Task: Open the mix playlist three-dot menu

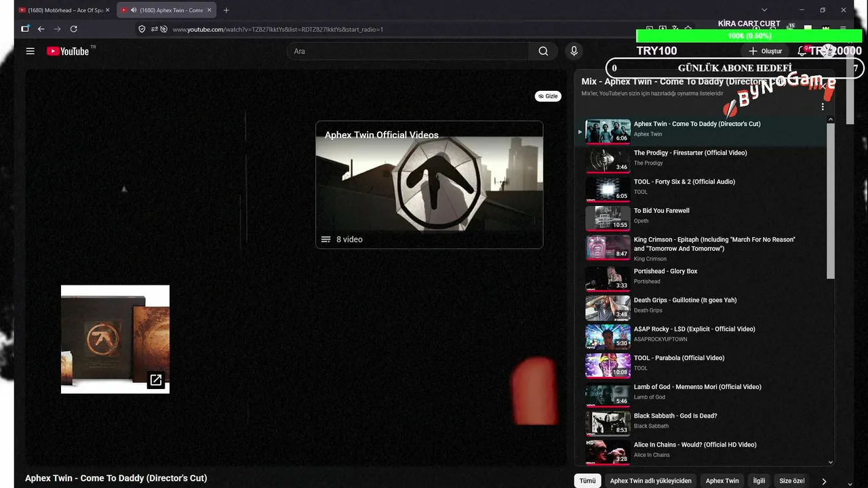Action: 823,107
